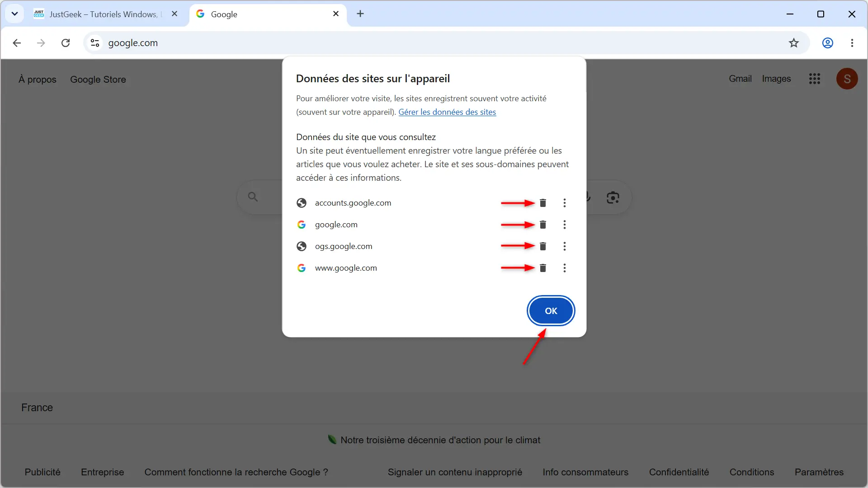This screenshot has width=868, height=488.
Task: Delete data for google.com with trash icon
Action: (x=543, y=225)
